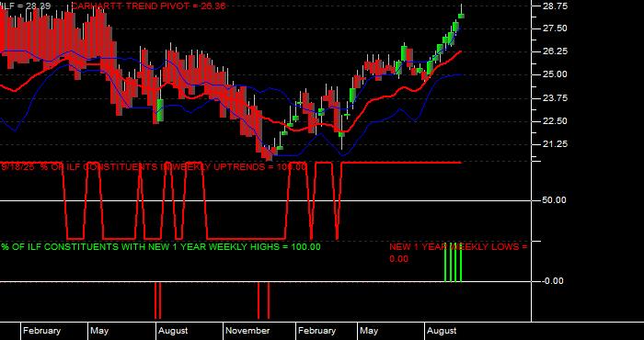Image resolution: width=644 pixels, height=340 pixels.
Task: Click the latest August time axis label
Action: point(442,331)
